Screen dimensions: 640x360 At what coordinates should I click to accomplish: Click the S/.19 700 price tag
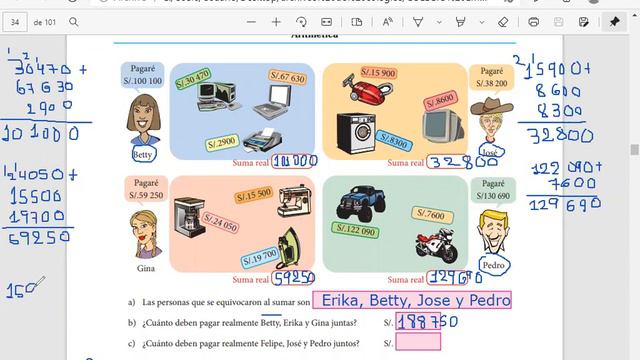tap(260, 258)
